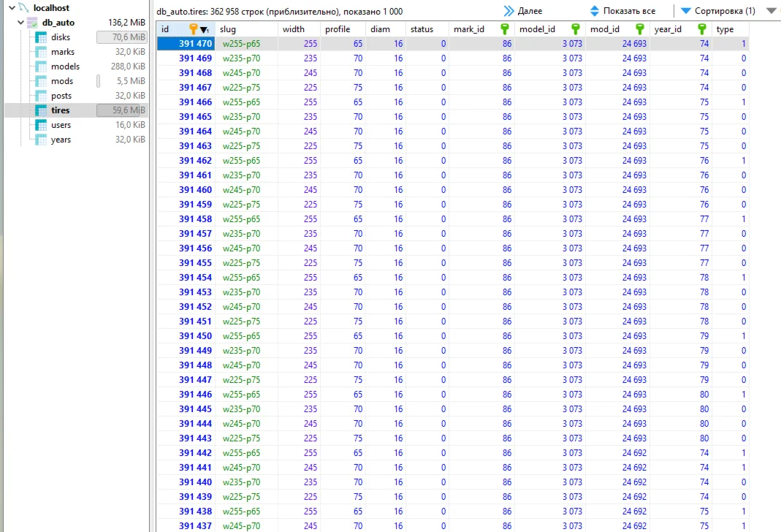Sort by the status column header
781x532 pixels.
(427, 29)
